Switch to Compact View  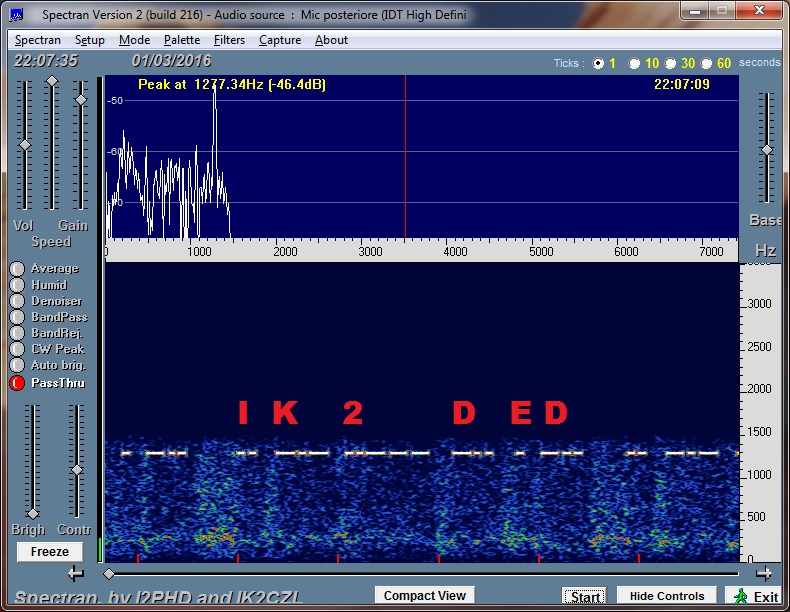(425, 595)
